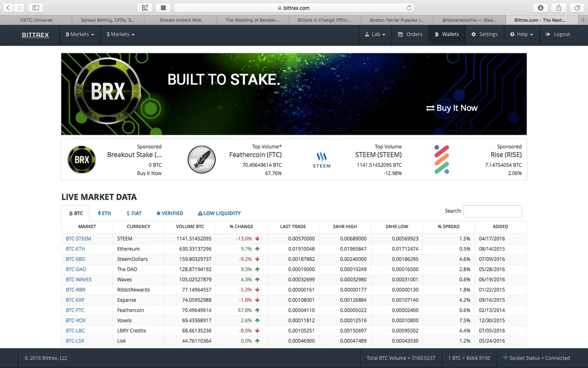The height and width of the screenshot is (368, 588).
Task: Open the BTC-RBR market link
Action: (75, 290)
